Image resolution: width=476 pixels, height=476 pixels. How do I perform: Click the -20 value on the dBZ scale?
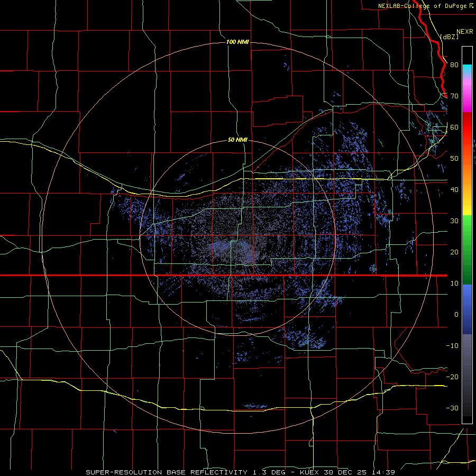coord(452,377)
